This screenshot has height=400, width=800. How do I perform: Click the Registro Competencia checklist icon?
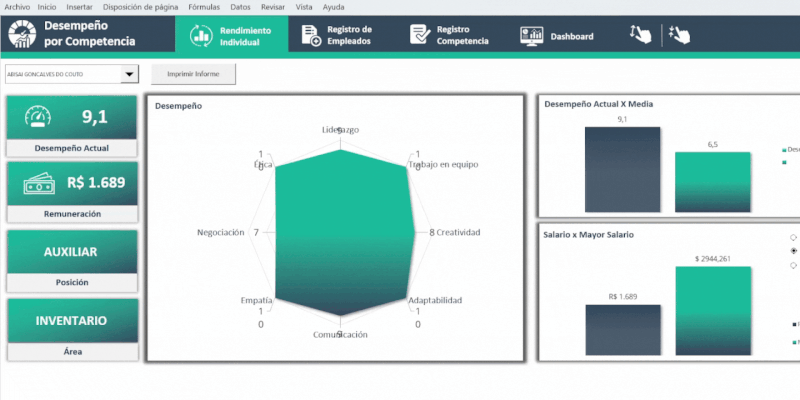pos(420,36)
